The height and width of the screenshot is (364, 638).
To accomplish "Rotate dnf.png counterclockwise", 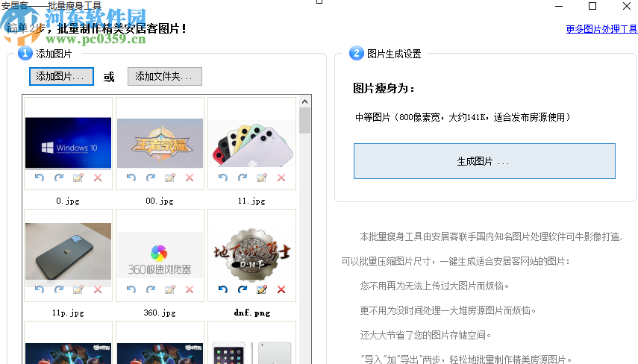I will point(223,289).
